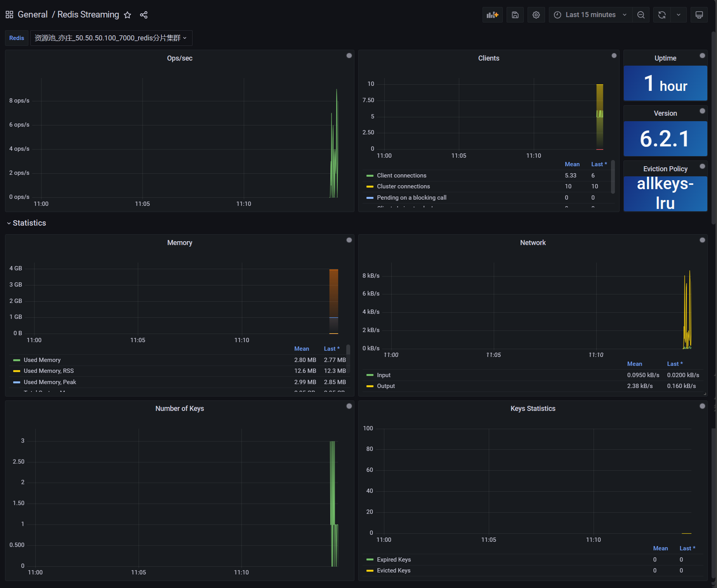This screenshot has width=717, height=588.
Task: Zoom out the time range
Action: 641,15
